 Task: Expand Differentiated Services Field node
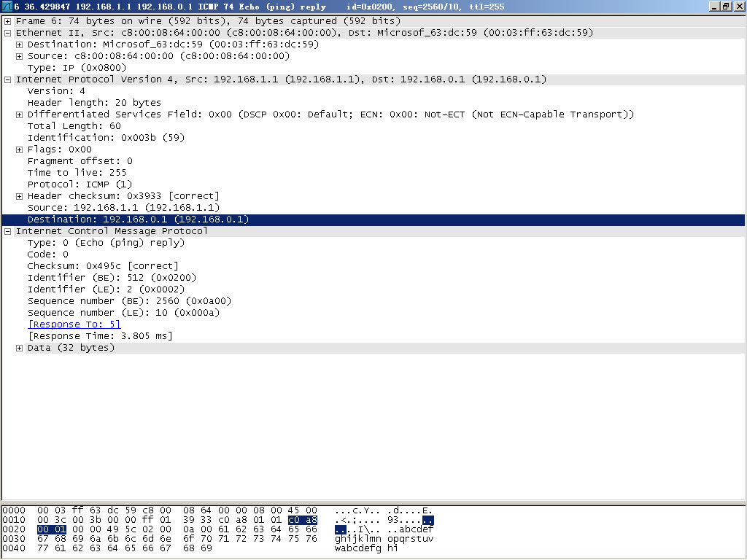point(19,114)
